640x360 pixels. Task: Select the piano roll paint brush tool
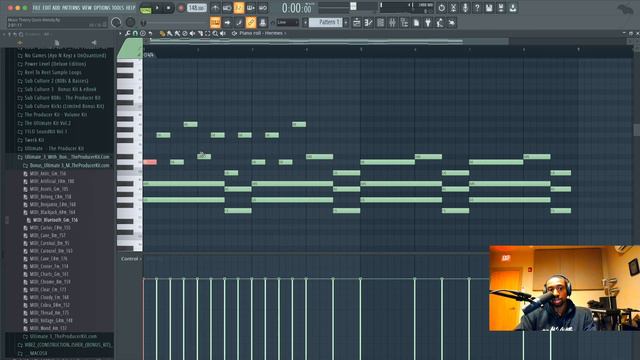[169, 33]
